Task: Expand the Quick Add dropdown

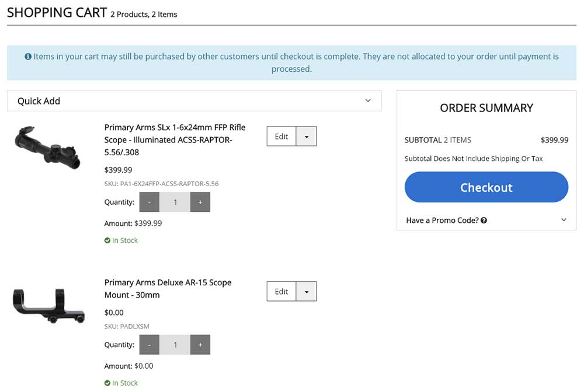Action: [x=368, y=101]
